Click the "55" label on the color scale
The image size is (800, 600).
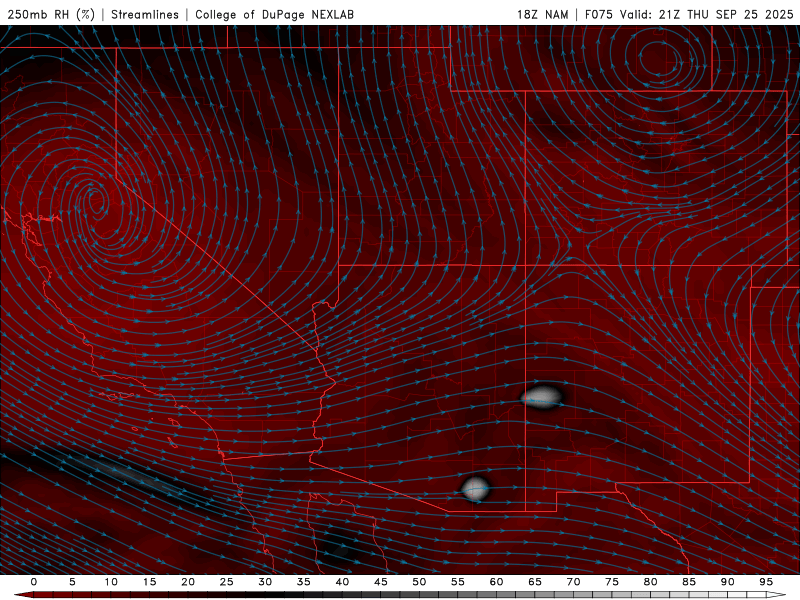[x=458, y=582]
